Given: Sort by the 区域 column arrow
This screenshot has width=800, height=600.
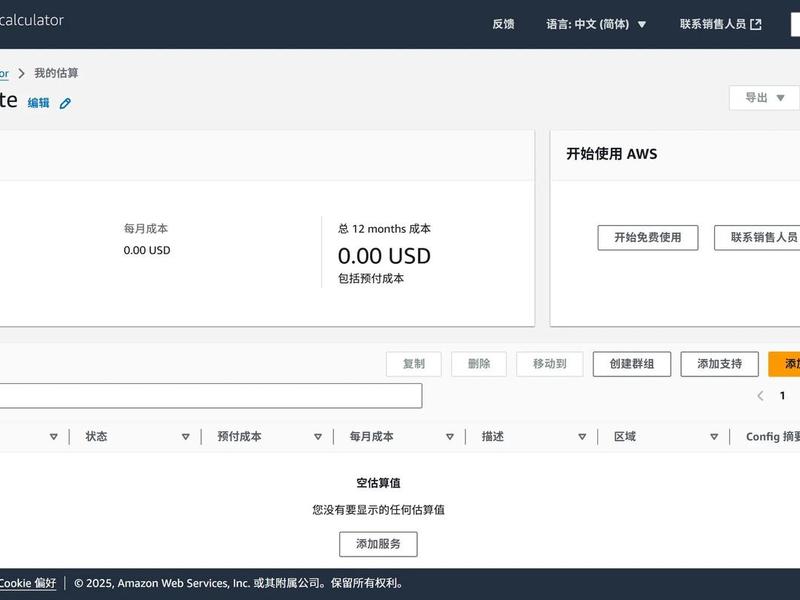Looking at the screenshot, I should pyautogui.click(x=714, y=437).
